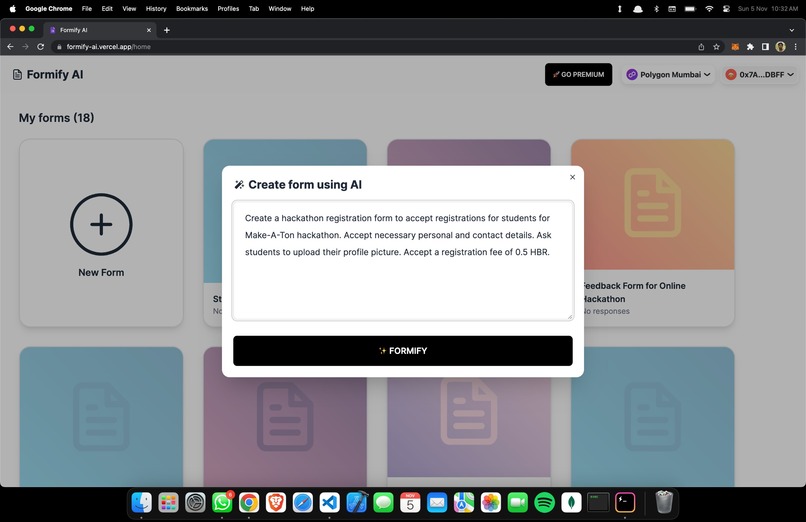Open Mail from the dock
This screenshot has width=806, height=522.
pos(437,502)
